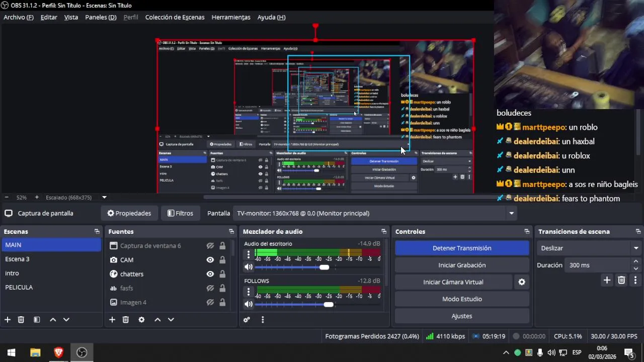This screenshot has width=644, height=362.
Task: Open virtual camera settings gear
Action: pyautogui.click(x=522, y=282)
